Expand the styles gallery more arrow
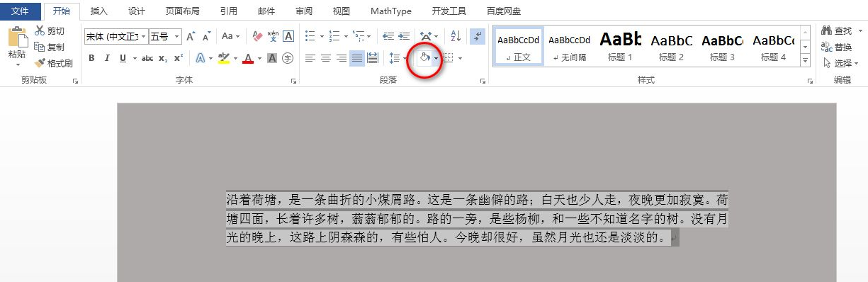This screenshot has width=868, height=282. point(805,61)
